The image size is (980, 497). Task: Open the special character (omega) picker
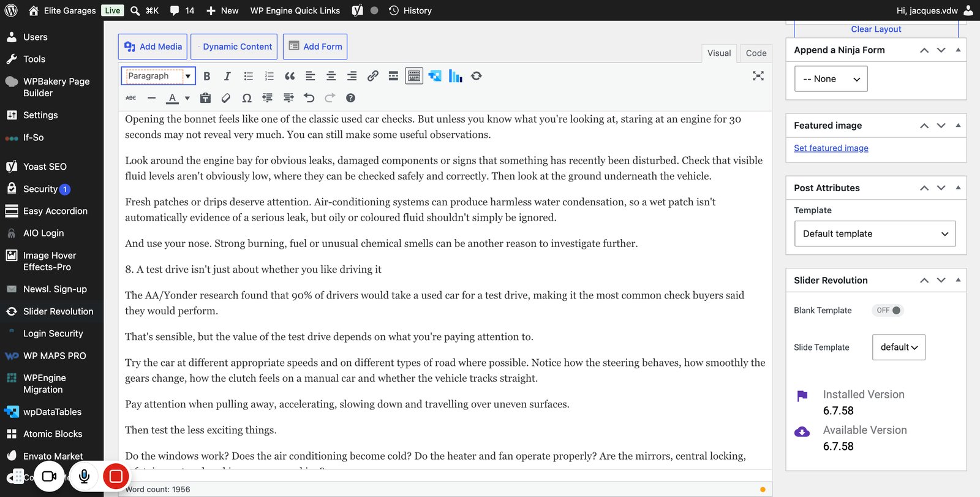pos(247,98)
